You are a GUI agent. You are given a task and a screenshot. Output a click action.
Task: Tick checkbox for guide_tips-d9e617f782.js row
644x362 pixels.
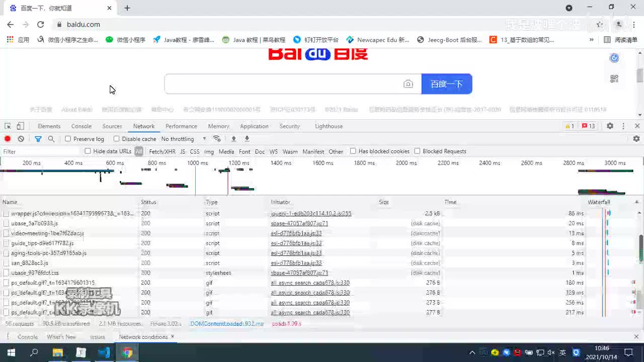click(x=6, y=243)
